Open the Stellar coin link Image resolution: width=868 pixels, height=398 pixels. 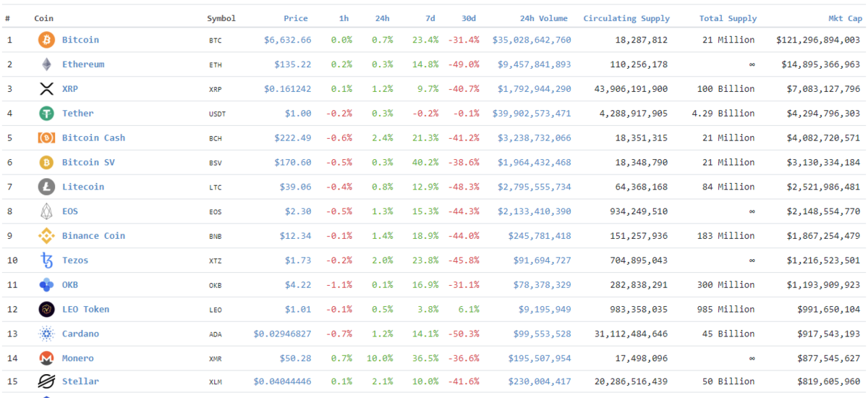(x=80, y=381)
